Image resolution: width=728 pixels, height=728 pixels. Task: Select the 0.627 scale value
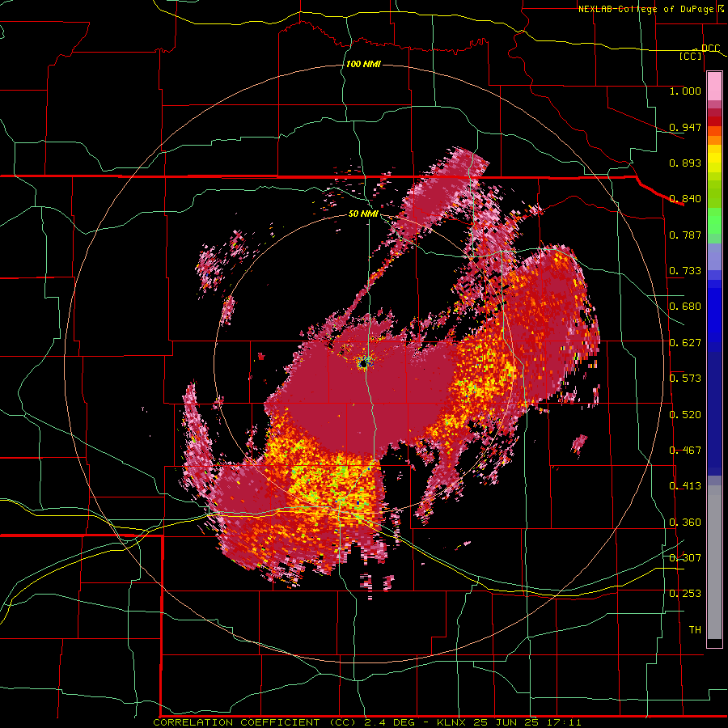[x=685, y=343]
